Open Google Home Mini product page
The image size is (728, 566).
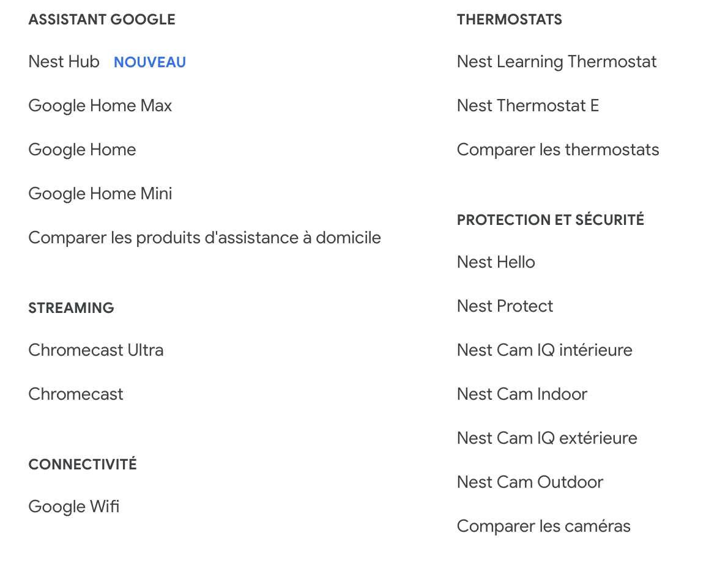point(100,194)
